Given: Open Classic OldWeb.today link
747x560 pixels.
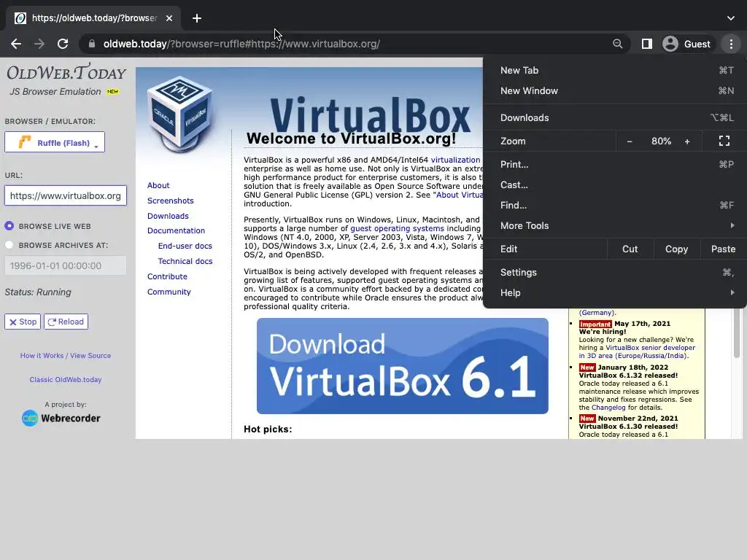Looking at the screenshot, I should coord(65,379).
